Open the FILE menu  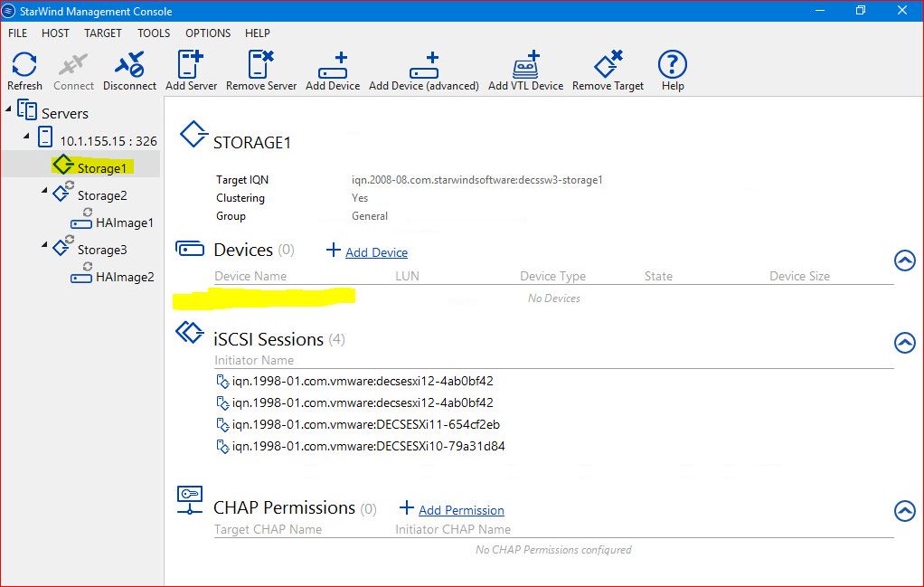click(x=18, y=33)
